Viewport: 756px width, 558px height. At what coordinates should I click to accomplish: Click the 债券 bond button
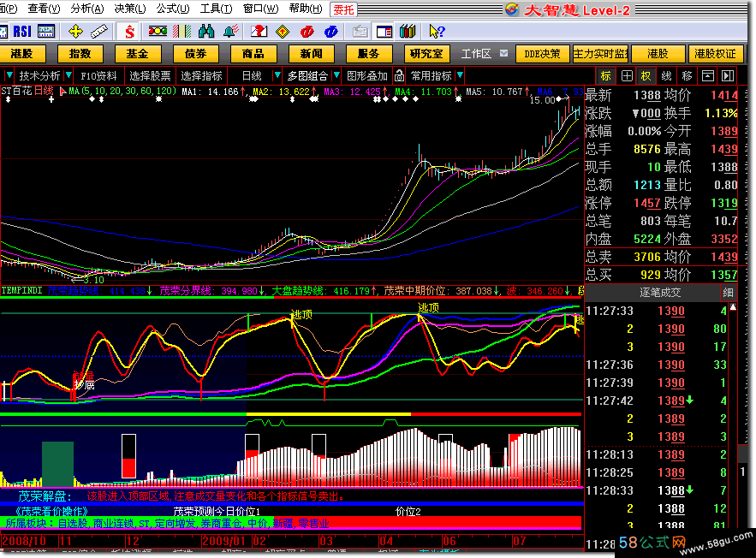pos(195,53)
